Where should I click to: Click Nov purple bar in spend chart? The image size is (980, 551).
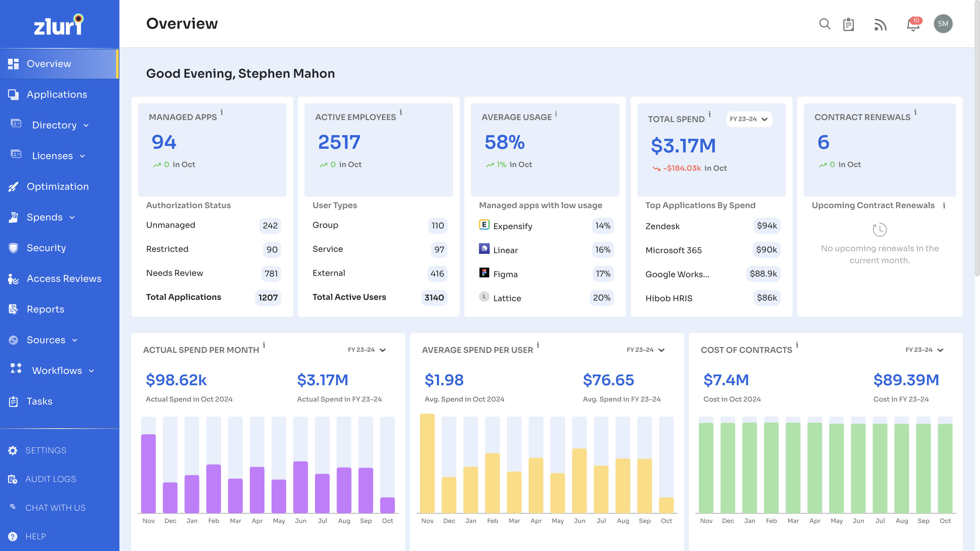coord(148,473)
